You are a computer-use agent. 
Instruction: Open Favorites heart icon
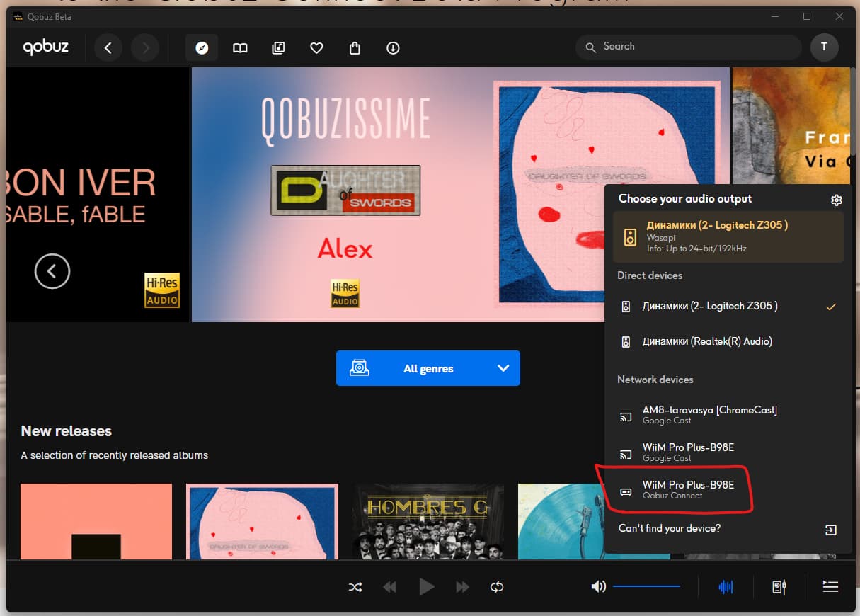point(316,47)
